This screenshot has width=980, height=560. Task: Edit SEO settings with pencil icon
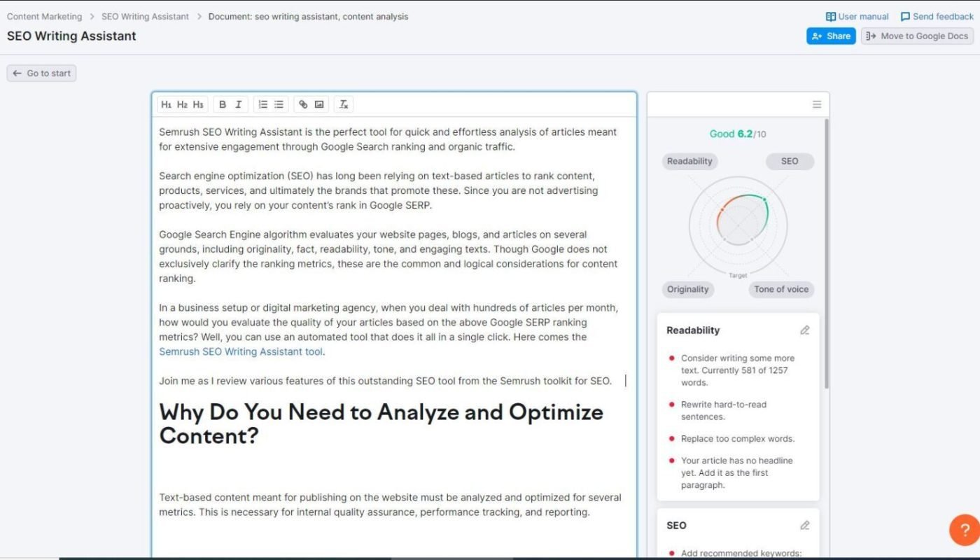(805, 526)
